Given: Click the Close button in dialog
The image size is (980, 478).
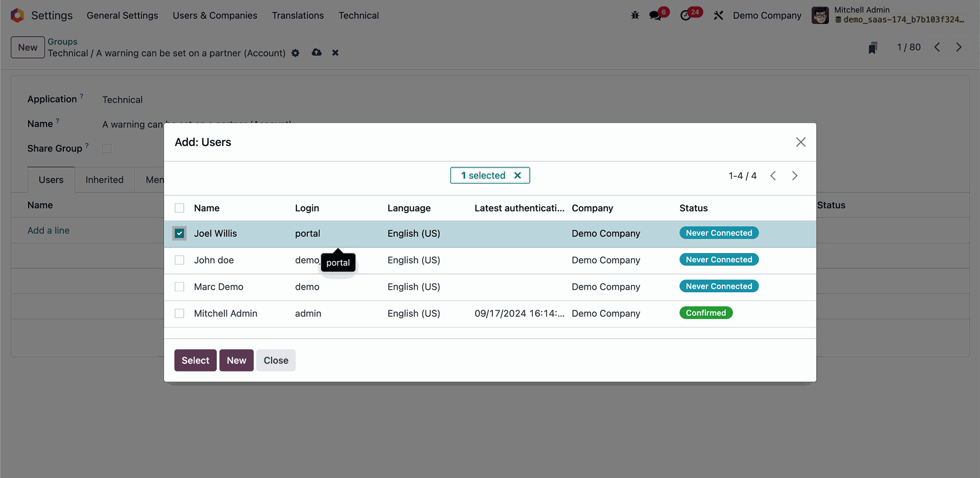Looking at the screenshot, I should (x=276, y=360).
